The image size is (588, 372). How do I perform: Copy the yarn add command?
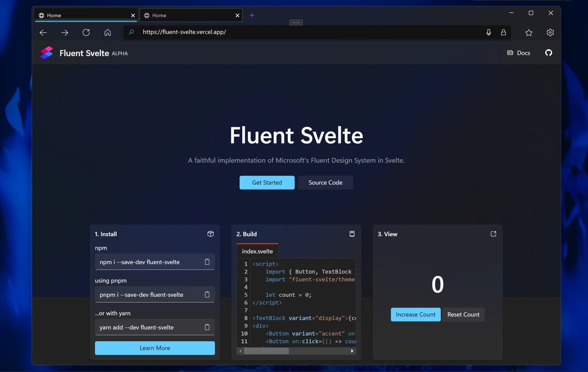[207, 327]
